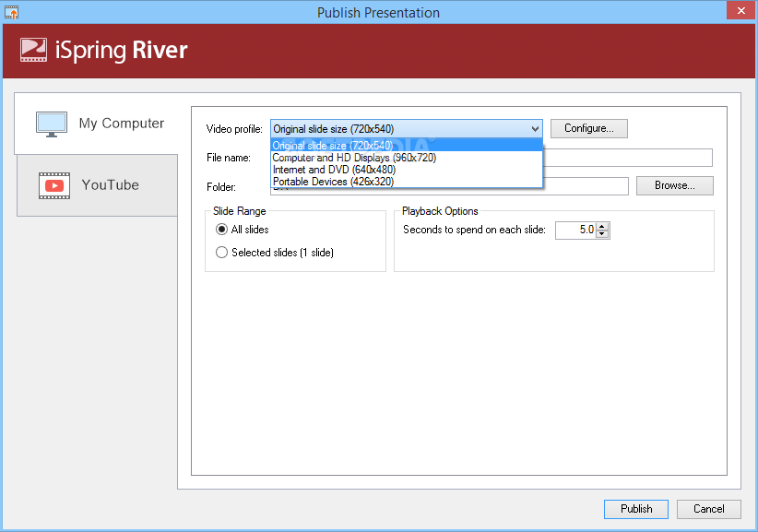This screenshot has height=532, width=758.
Task: Choose Portable Devices (426x320) profile
Action: tap(406, 182)
